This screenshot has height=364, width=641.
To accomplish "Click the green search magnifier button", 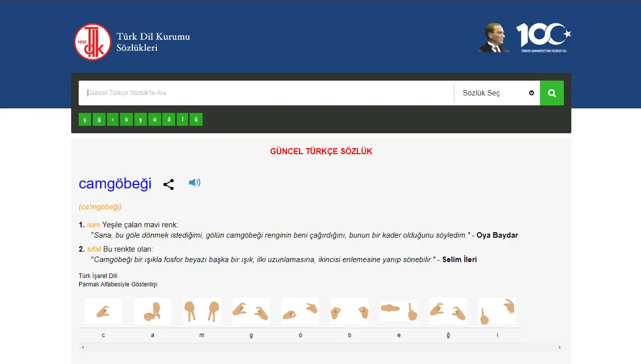I will coord(552,93).
